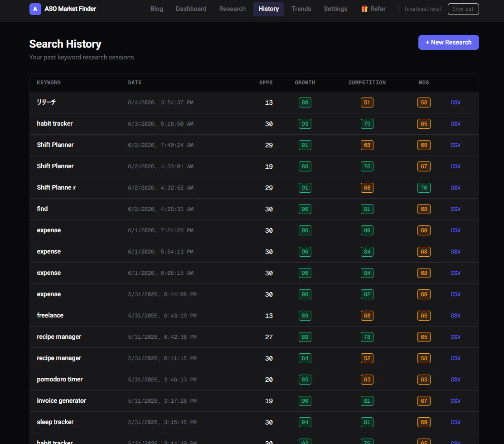Open the Research nav item
The height and width of the screenshot is (444, 504).
pyautogui.click(x=233, y=9)
